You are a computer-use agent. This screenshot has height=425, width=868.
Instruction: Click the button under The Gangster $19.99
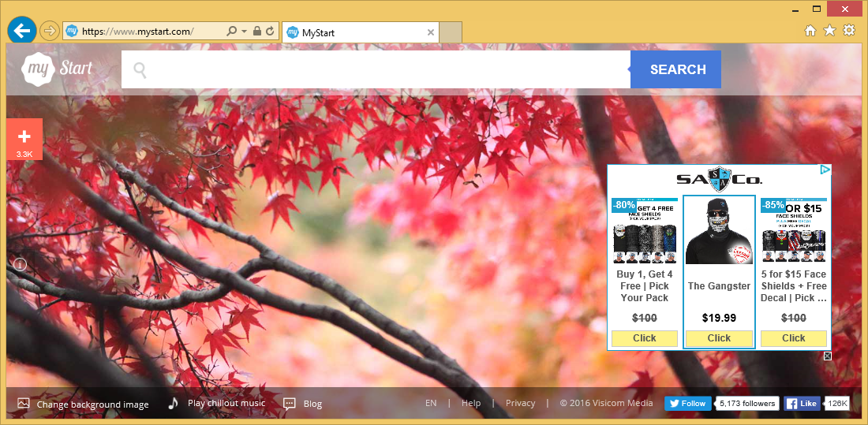(719, 338)
